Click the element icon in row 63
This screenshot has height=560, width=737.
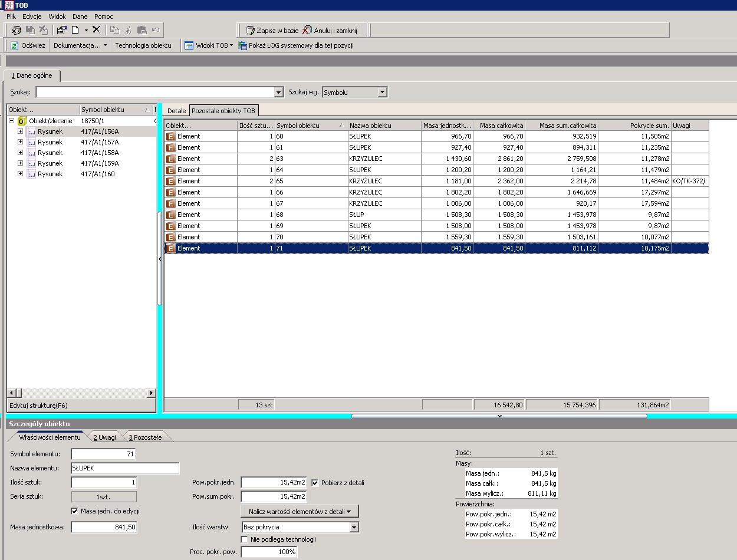tap(171, 159)
